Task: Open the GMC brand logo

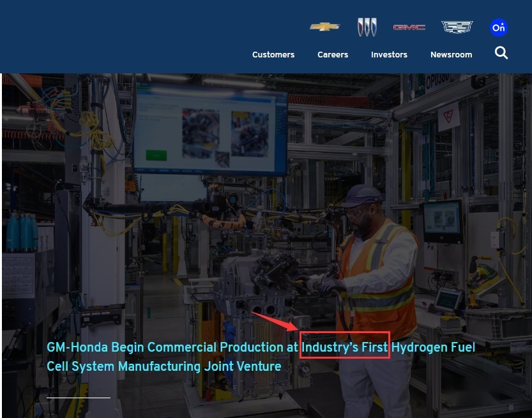Action: point(409,27)
